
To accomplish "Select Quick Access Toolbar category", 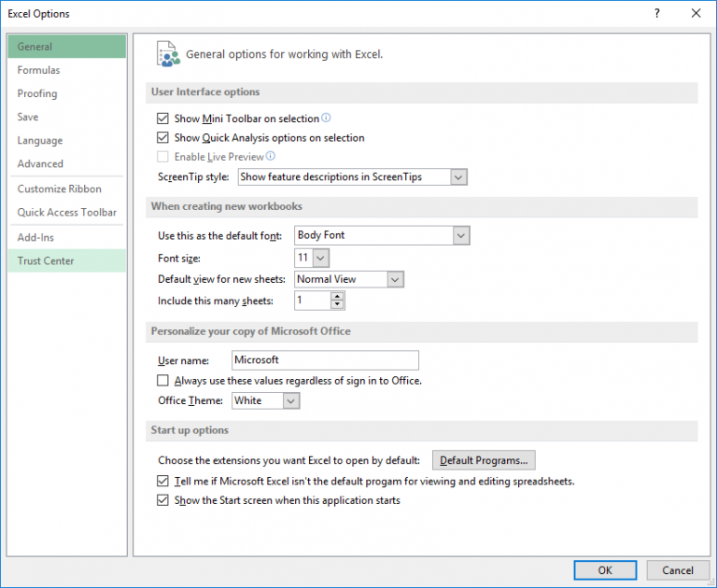I will [x=67, y=212].
